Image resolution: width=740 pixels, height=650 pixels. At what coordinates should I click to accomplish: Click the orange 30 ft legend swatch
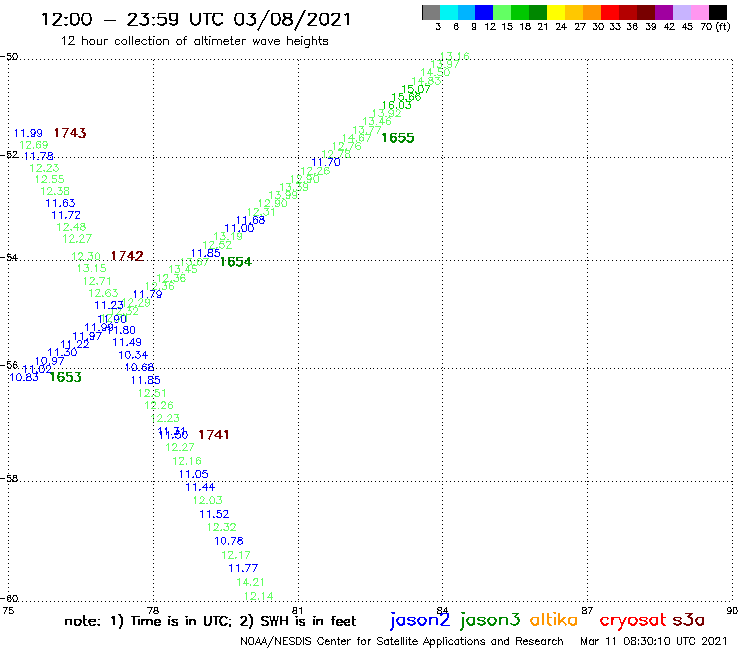pyautogui.click(x=592, y=12)
